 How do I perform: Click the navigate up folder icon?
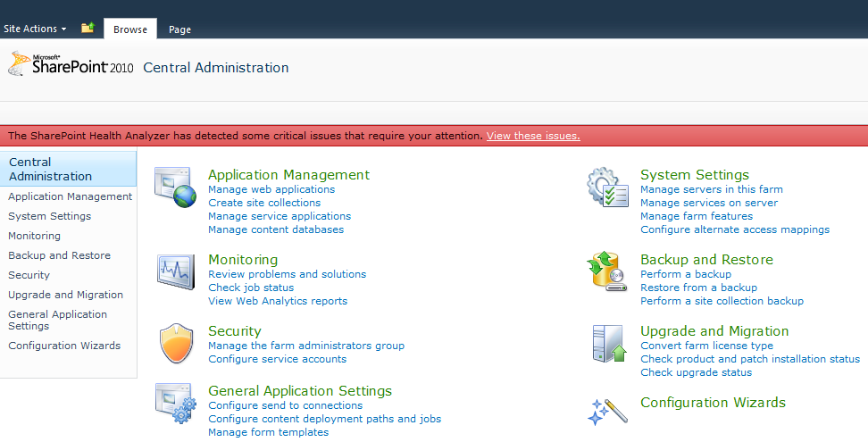pos(88,29)
